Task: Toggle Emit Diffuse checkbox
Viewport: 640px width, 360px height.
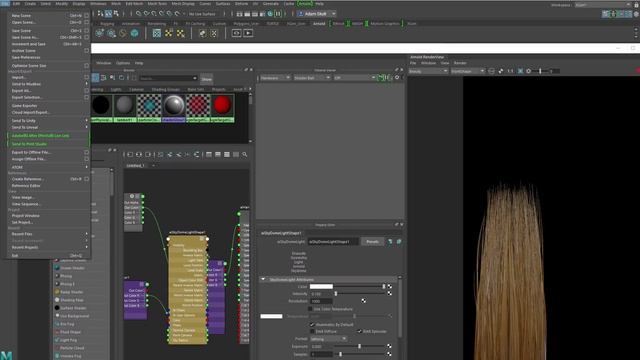Action: pos(312,331)
